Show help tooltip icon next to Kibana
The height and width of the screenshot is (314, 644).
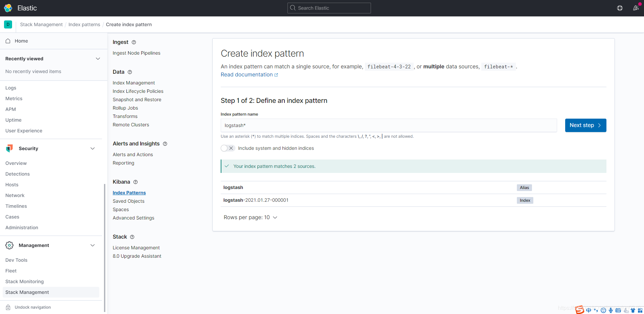pyautogui.click(x=136, y=182)
